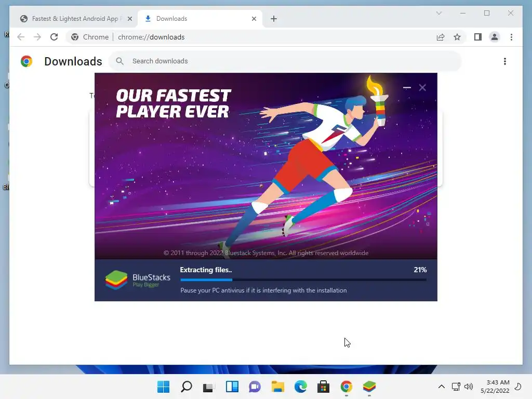The height and width of the screenshot is (399, 532).
Task: Open network status tray icon
Action: pos(456,387)
